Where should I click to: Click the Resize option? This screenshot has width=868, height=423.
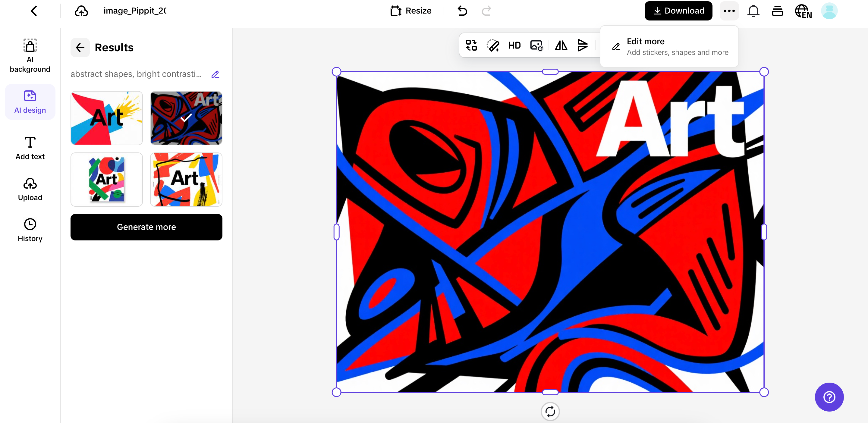click(411, 11)
